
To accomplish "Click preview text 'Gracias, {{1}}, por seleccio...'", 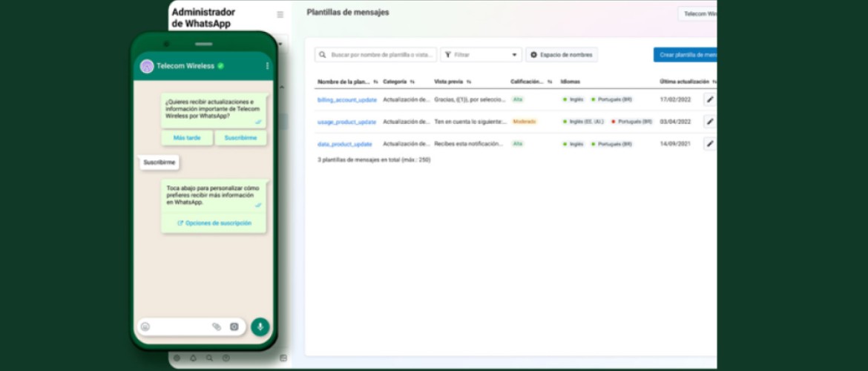I will click(470, 99).
